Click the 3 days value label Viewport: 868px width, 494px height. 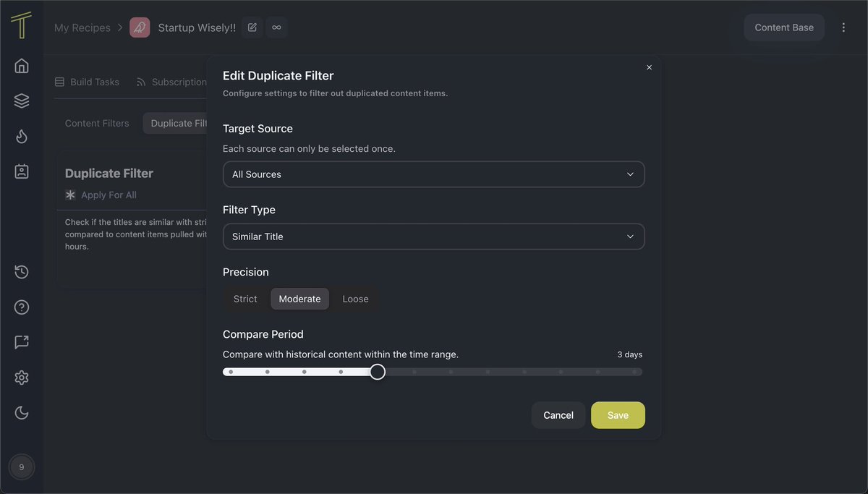[629, 354]
